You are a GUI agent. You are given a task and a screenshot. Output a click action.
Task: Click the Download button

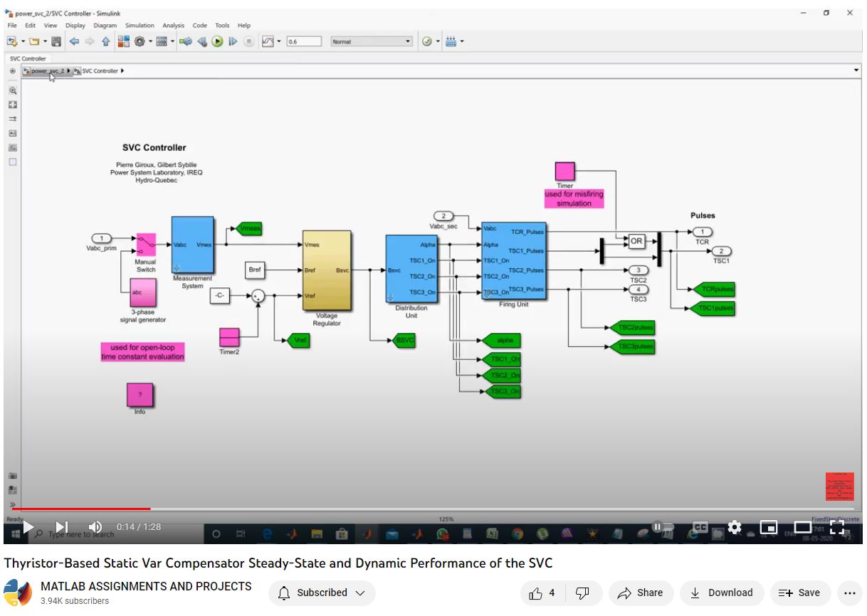tap(722, 593)
